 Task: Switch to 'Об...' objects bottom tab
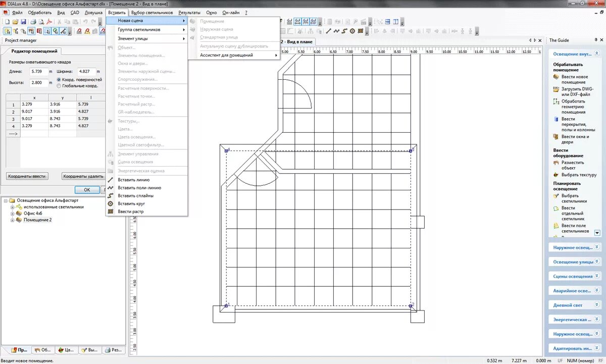click(43, 350)
